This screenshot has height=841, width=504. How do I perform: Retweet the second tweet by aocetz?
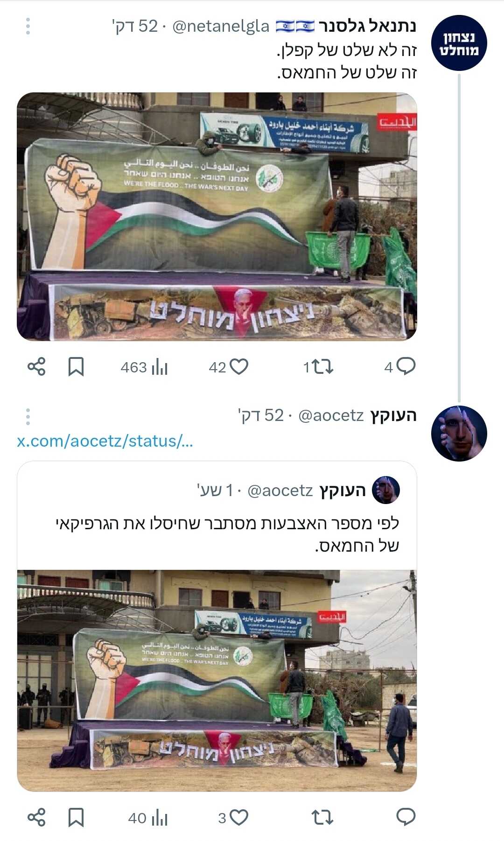pos(322,818)
